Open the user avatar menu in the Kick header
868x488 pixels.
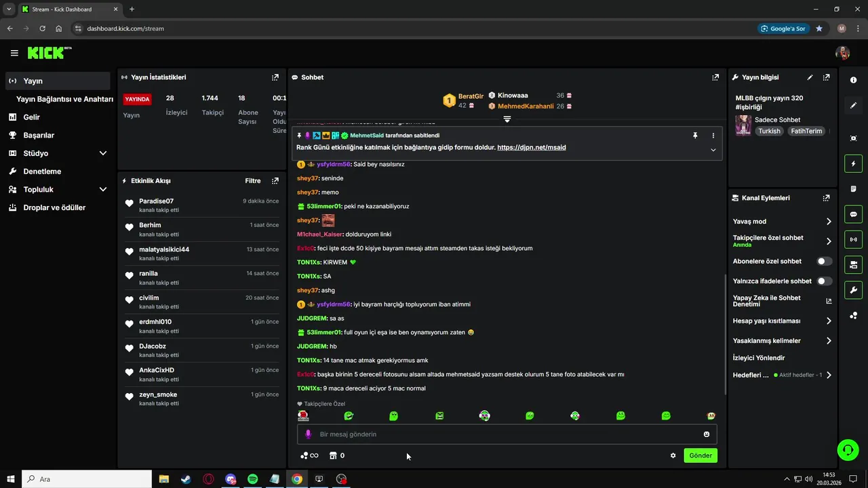tap(842, 53)
